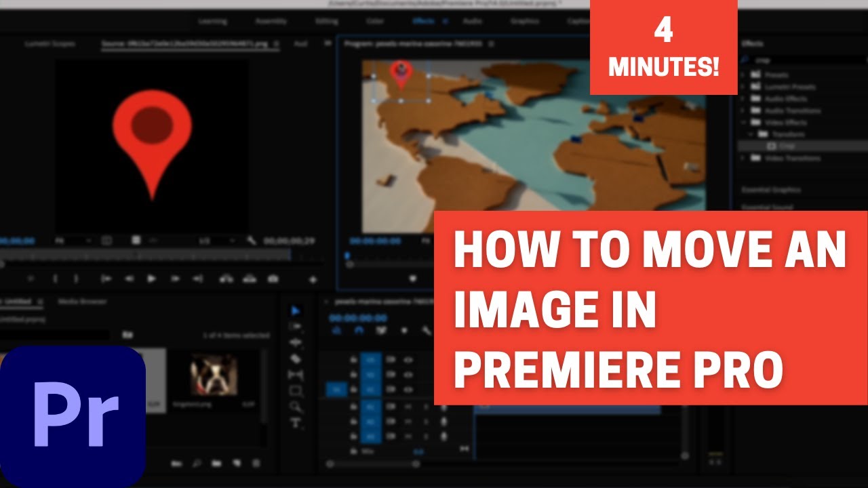Open Source monitor button editor plus icon
Viewport: 868px width, 488px height.
tap(313, 279)
